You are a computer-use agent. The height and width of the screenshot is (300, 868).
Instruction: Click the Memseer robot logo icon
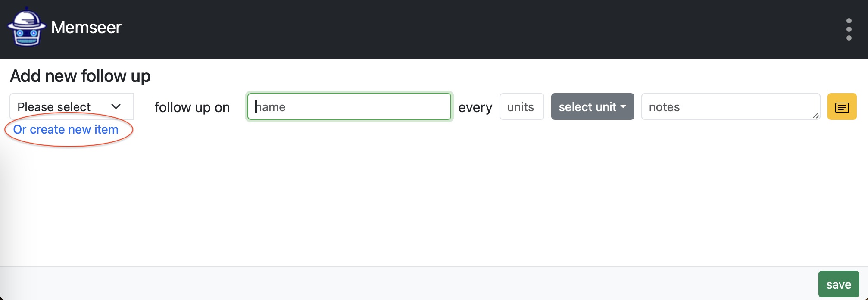pyautogui.click(x=26, y=27)
